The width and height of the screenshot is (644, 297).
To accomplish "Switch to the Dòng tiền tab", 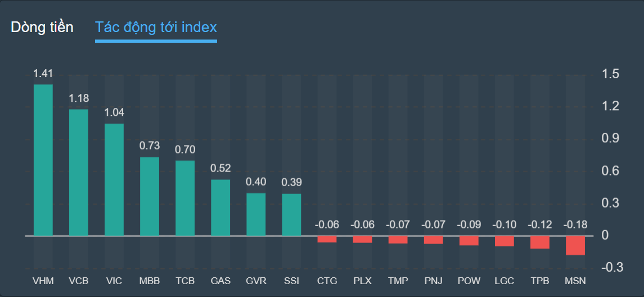I will click(x=42, y=27).
